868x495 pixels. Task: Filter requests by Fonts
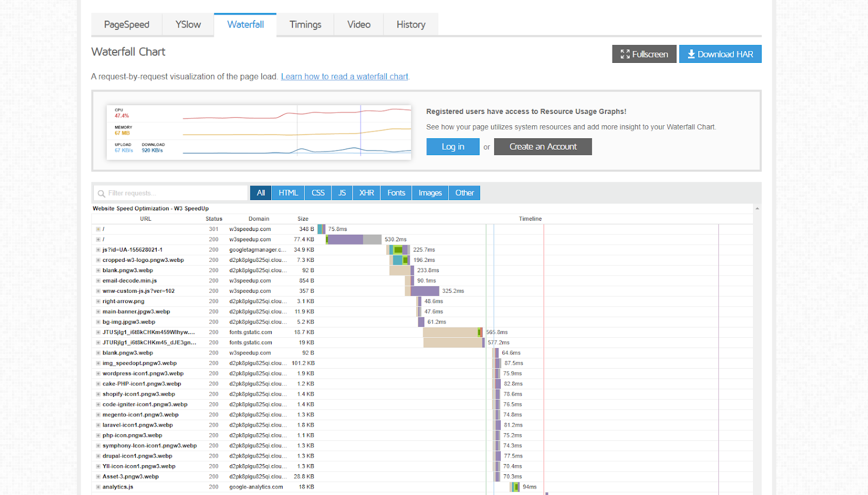[x=396, y=193]
